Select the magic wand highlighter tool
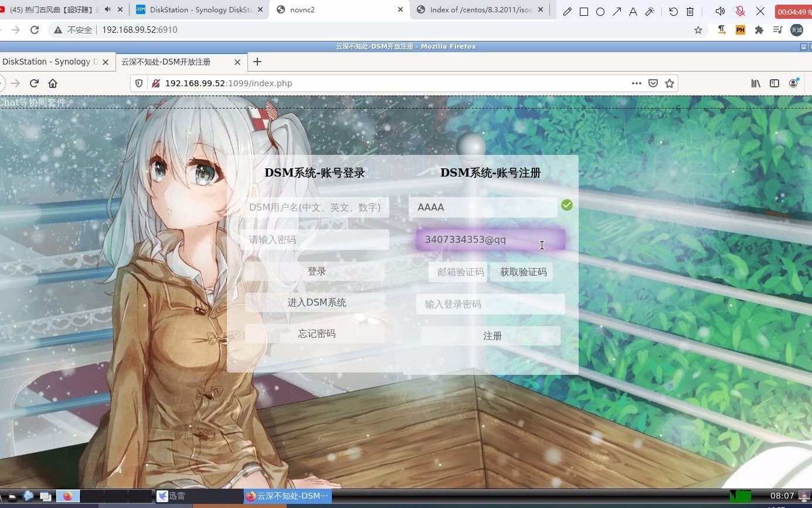Image resolution: width=812 pixels, height=508 pixels. (650, 12)
